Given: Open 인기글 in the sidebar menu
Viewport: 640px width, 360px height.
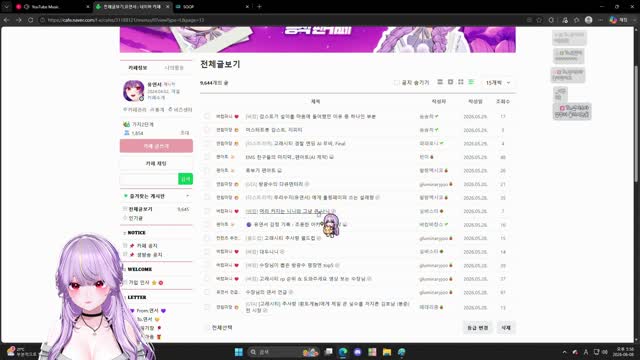Looking at the screenshot, I should click(x=136, y=218).
